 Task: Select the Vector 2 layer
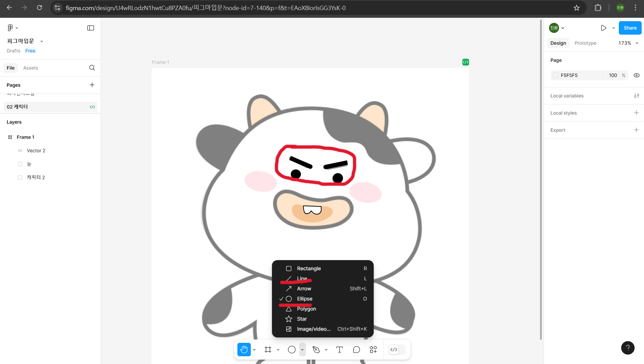[x=36, y=151]
